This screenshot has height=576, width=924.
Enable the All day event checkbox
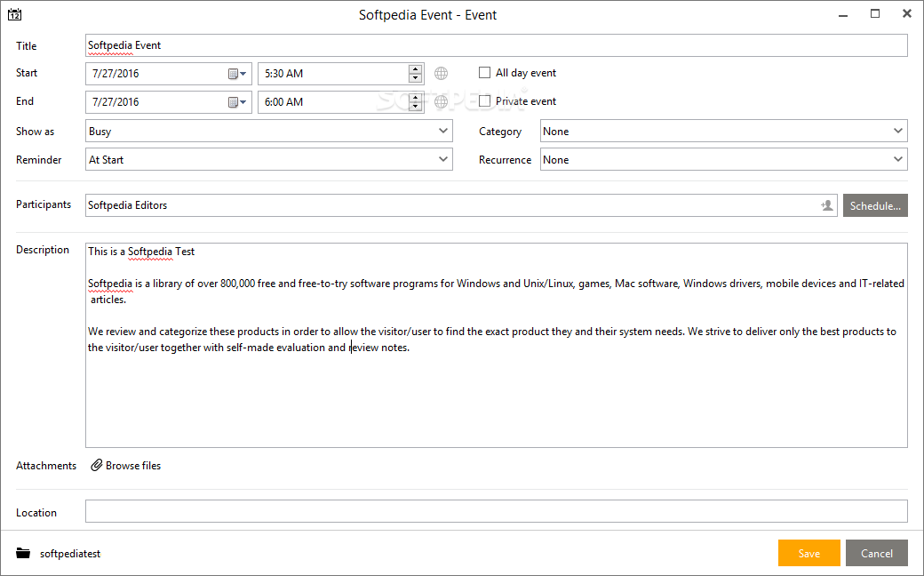click(484, 73)
